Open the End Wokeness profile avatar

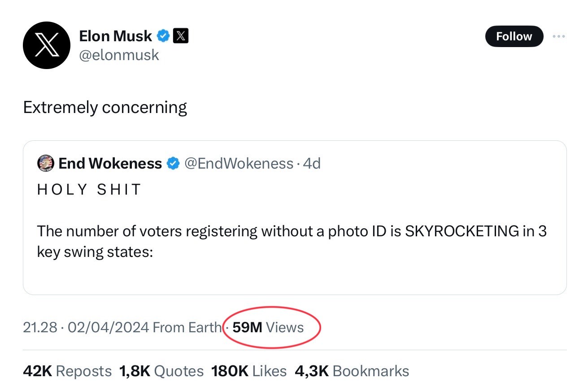click(45, 164)
